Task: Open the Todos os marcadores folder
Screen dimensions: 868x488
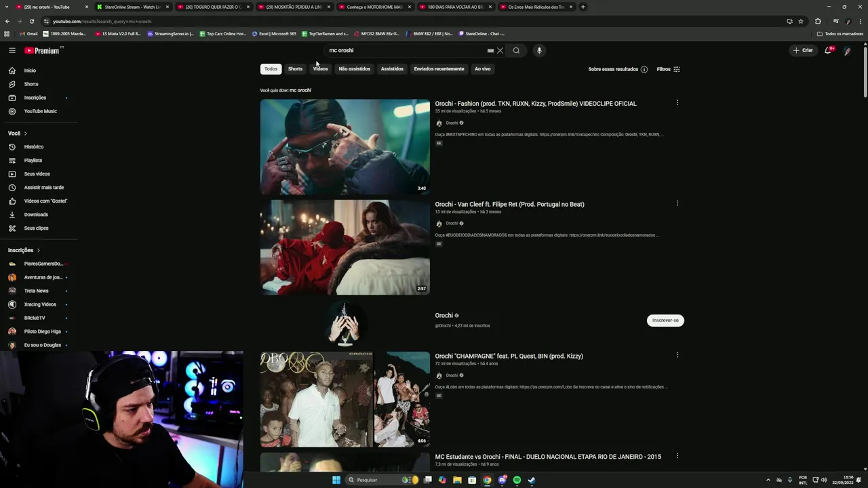Action: coord(840,33)
